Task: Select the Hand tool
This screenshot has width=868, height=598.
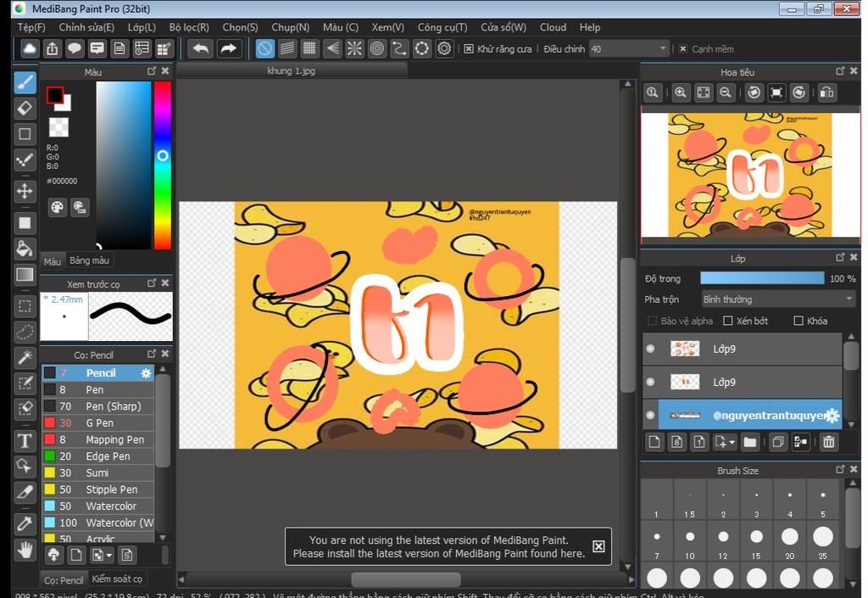Action: pos(25,550)
